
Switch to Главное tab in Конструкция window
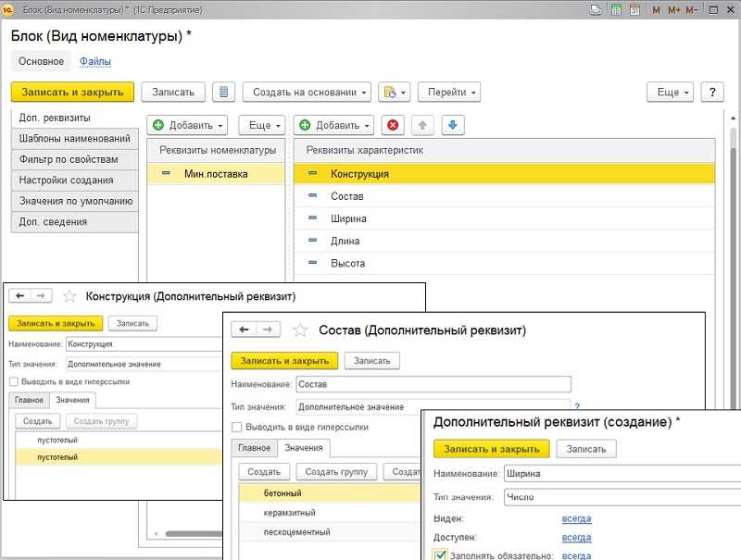click(29, 400)
